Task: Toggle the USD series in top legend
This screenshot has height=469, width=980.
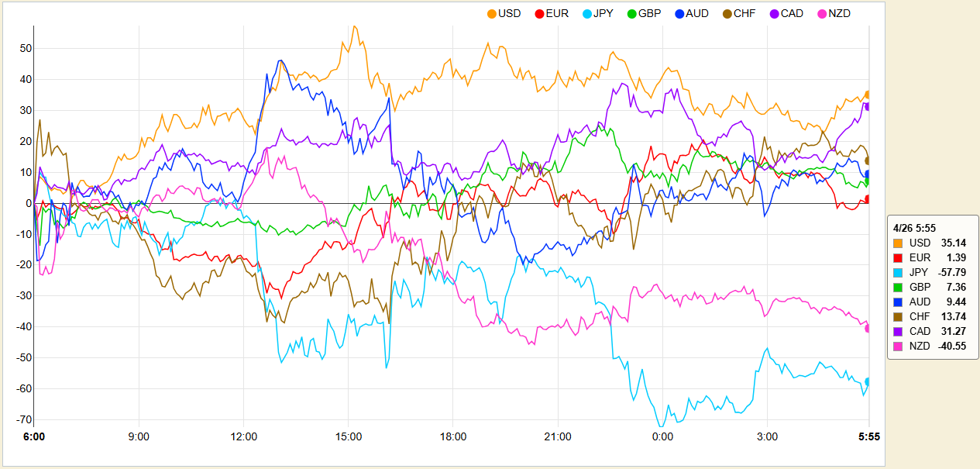Action: (x=504, y=13)
